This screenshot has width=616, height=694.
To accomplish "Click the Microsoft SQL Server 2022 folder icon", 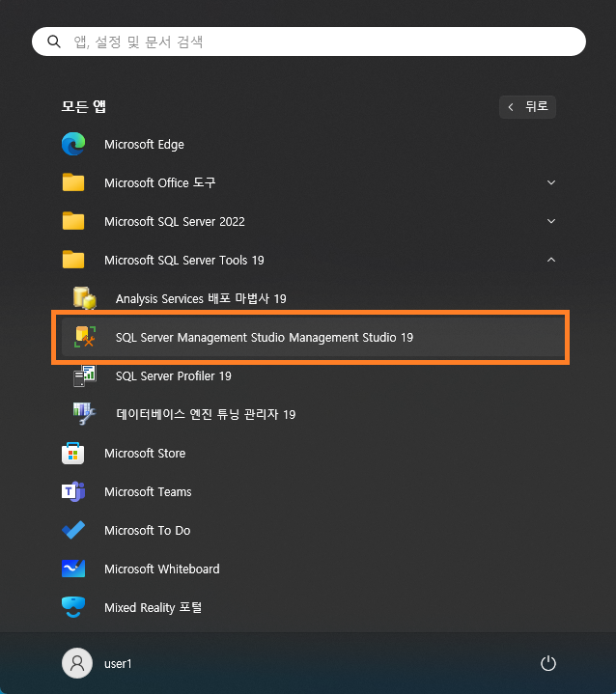I will pos(73,221).
